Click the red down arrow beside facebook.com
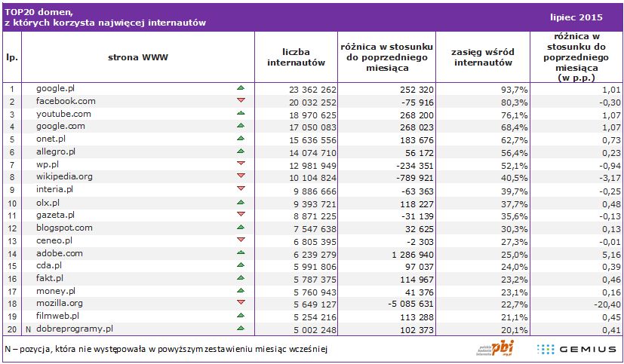624x364 pixels. [x=241, y=101]
